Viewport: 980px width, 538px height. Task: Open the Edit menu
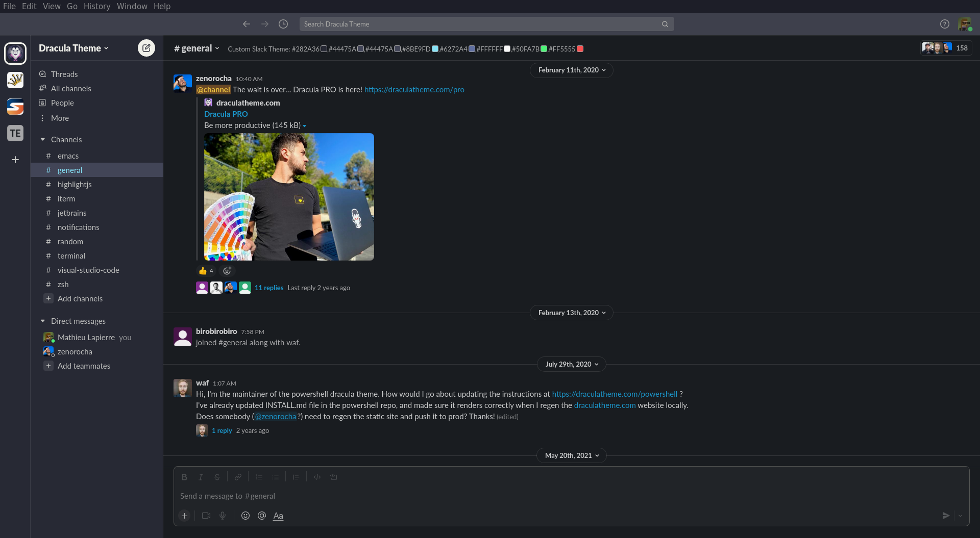point(29,6)
